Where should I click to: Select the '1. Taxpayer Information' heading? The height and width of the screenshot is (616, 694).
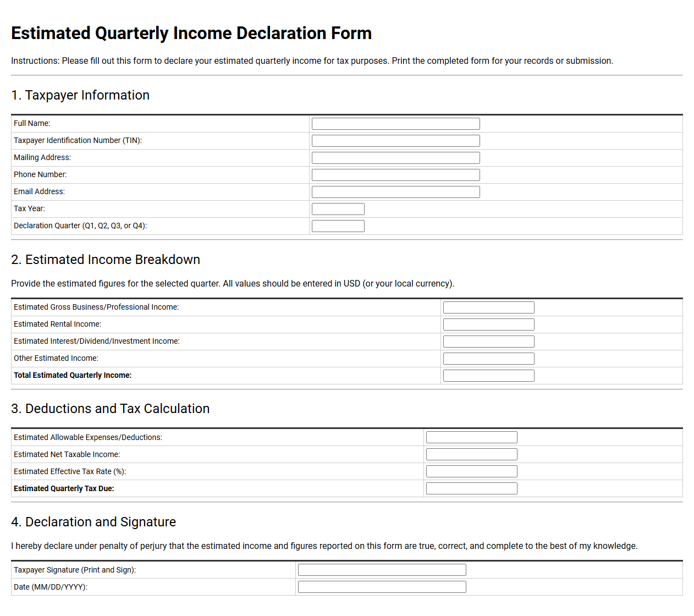[x=80, y=95]
